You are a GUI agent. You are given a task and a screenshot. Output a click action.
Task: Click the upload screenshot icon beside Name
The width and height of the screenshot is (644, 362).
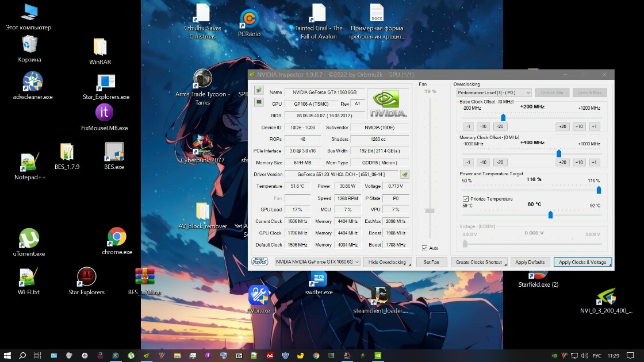point(259,90)
